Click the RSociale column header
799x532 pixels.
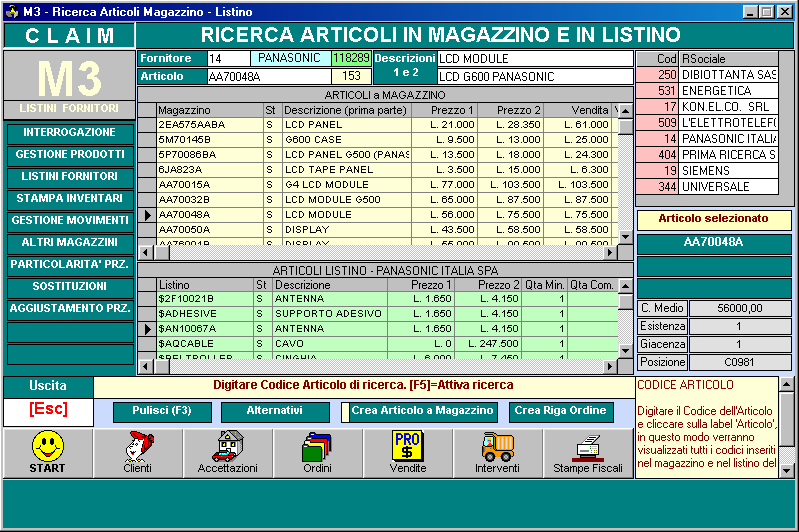click(x=729, y=59)
